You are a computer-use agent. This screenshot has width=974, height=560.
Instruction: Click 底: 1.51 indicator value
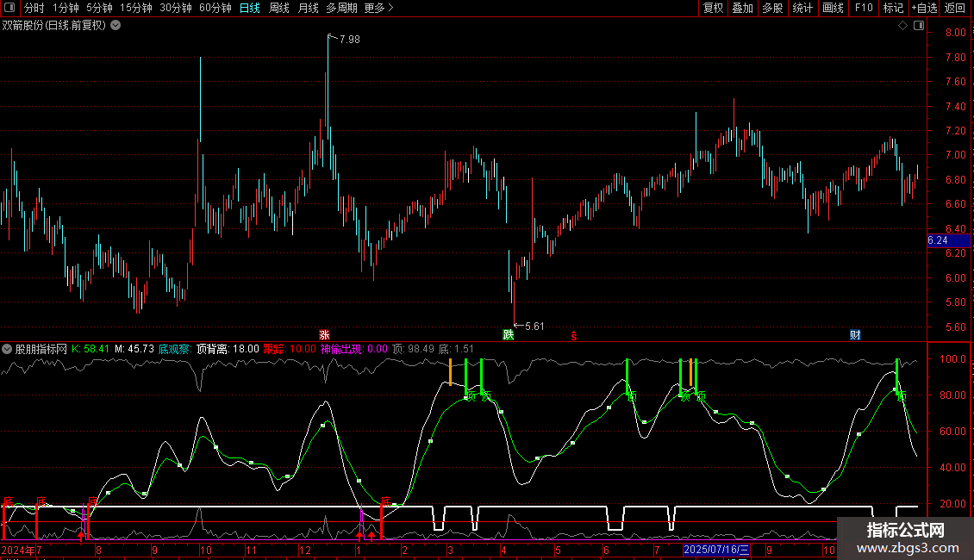457,349
